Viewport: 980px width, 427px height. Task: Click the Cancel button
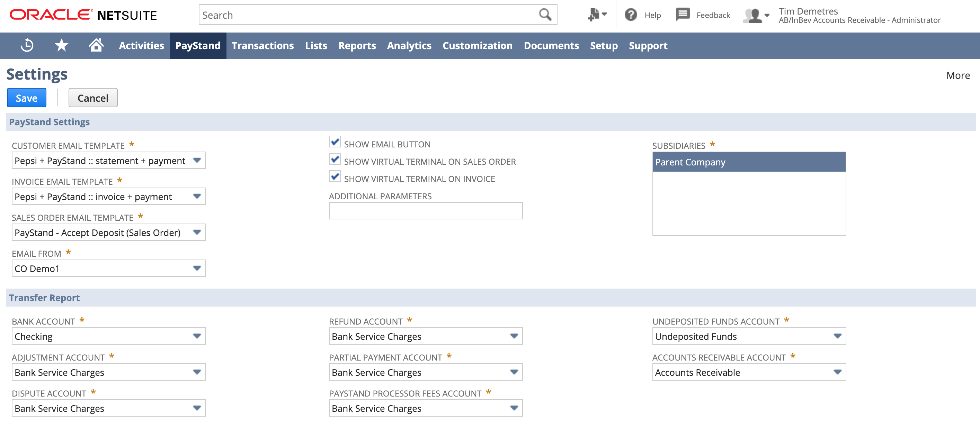93,98
